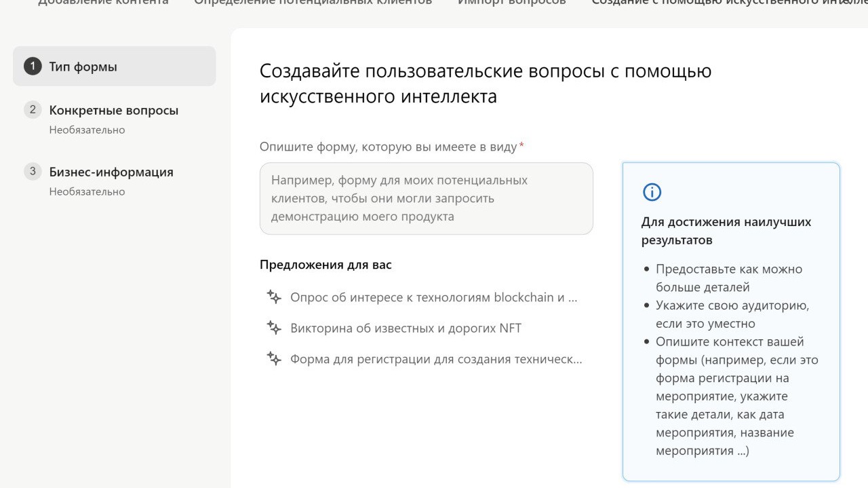The height and width of the screenshot is (488, 868).
Task: Open the 'Импорт вопросов' top tab
Action: pyautogui.click(x=511, y=2)
